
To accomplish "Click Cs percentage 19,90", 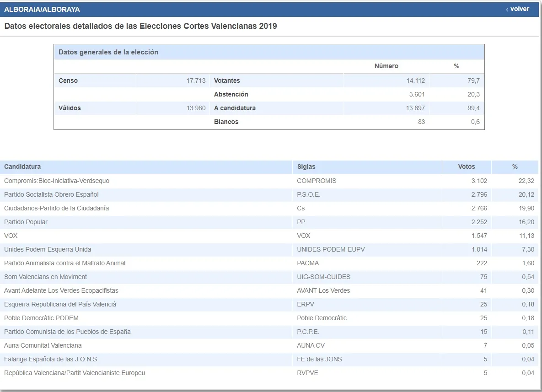I will (526, 209).
